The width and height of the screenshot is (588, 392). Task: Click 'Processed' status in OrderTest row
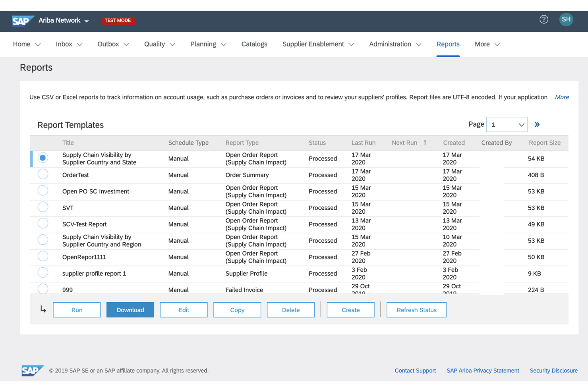tap(323, 175)
